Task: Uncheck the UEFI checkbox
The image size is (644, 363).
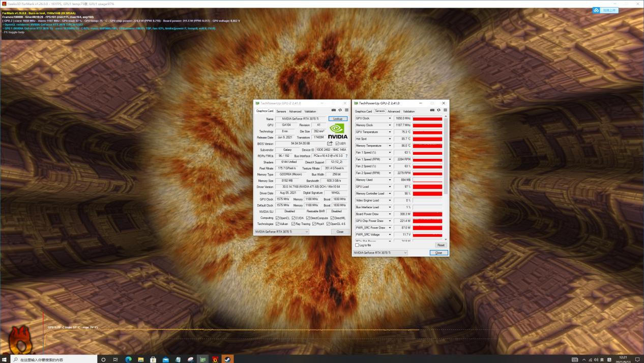Action: 337,143
